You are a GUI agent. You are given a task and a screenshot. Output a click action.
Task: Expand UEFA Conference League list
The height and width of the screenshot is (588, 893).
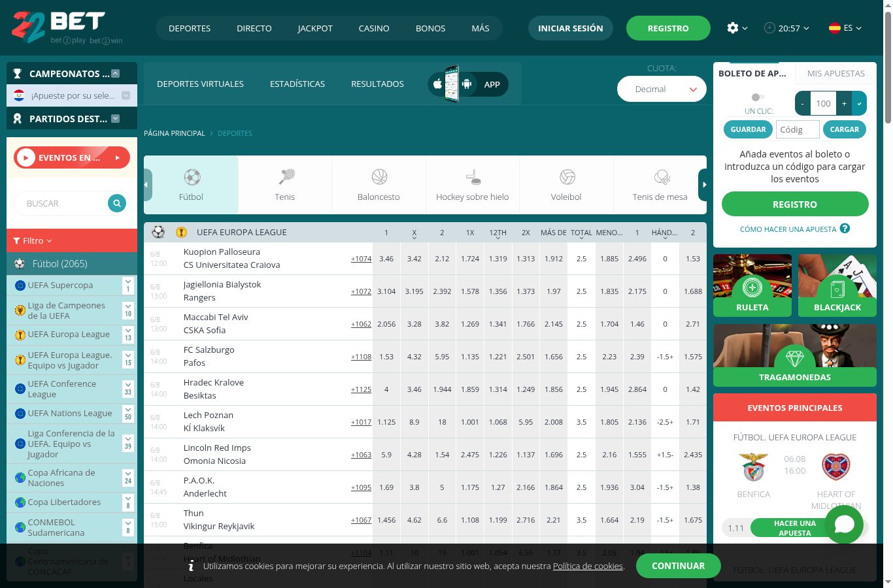click(128, 389)
